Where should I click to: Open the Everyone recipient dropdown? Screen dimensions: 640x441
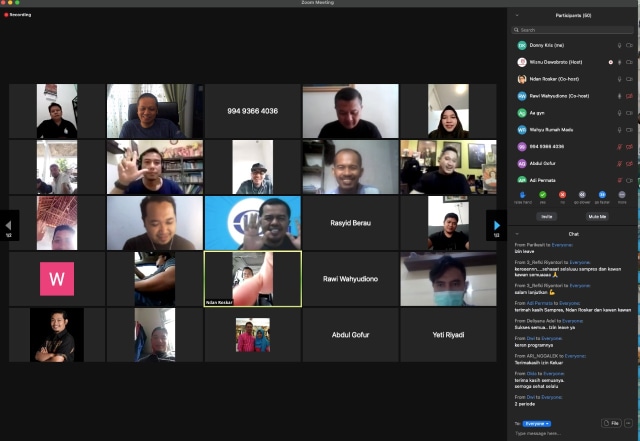[x=537, y=423]
